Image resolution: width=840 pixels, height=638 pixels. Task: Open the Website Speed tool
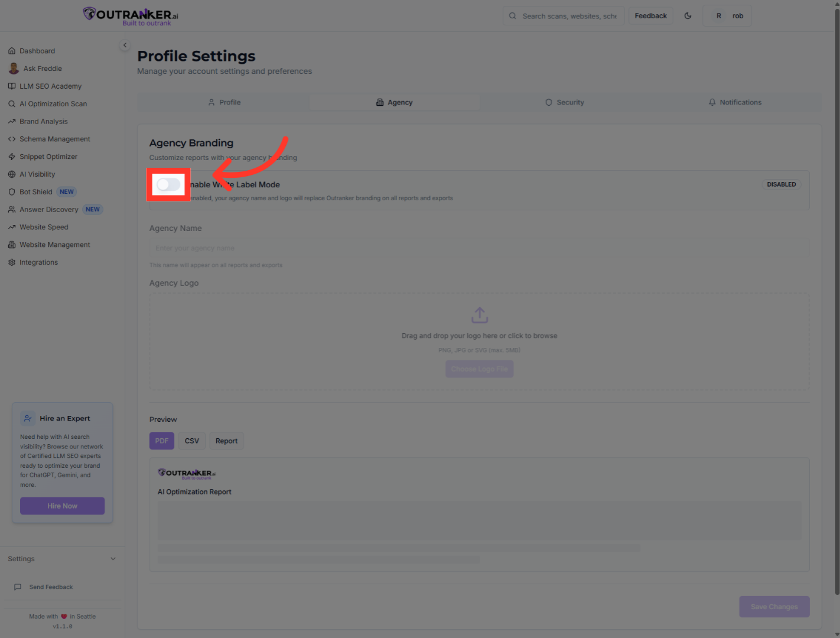(x=44, y=227)
